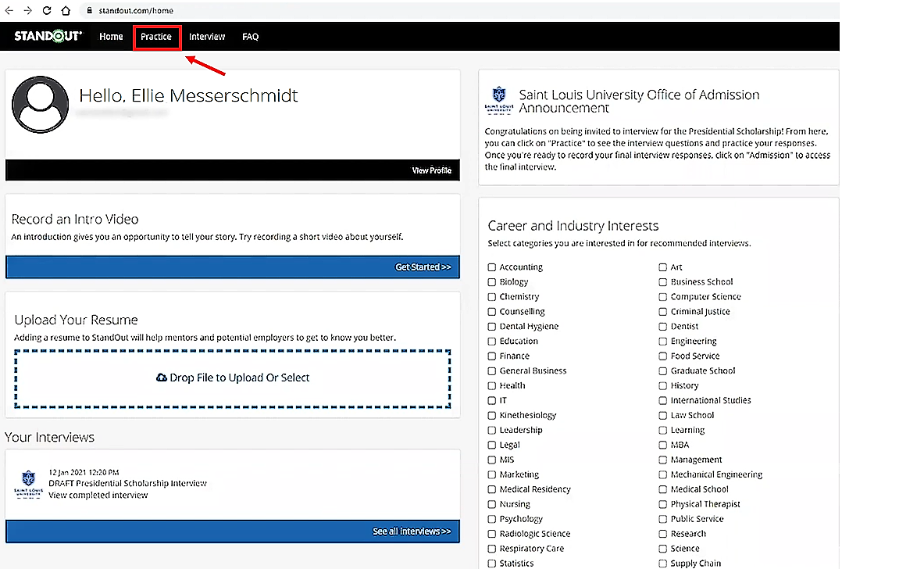
Task: Click View completed interview link
Action: pyautogui.click(x=98, y=495)
